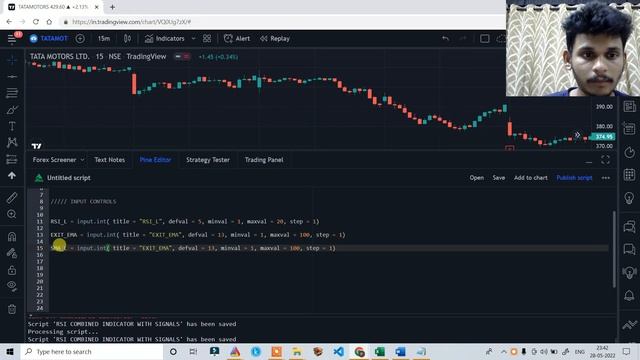Maximize the Pine Editor panel

click(605, 160)
